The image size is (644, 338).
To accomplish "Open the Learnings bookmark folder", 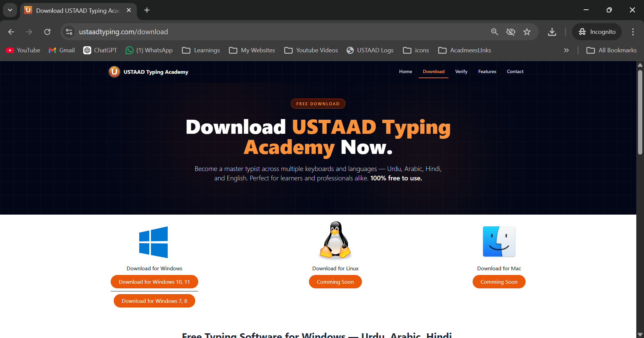I will coord(201,50).
